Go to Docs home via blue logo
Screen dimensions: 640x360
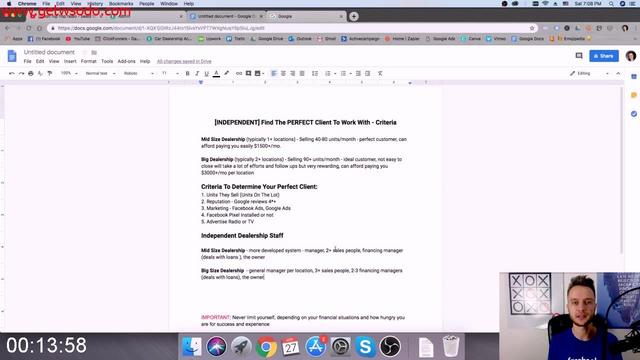pyautogui.click(x=12, y=56)
